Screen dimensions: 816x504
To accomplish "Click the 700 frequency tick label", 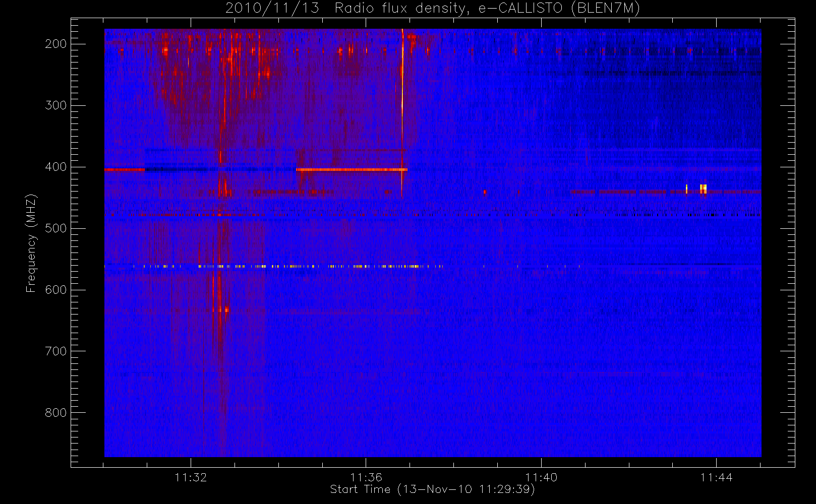I will click(55, 351).
